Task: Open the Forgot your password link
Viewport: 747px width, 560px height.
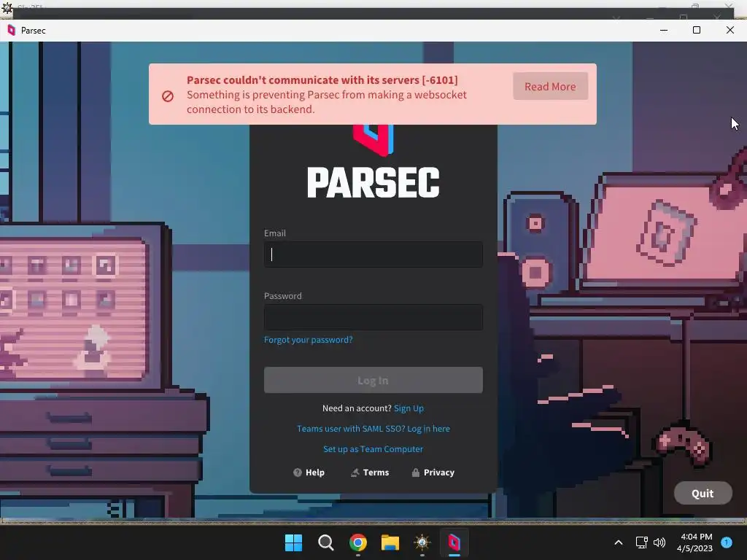Action: tap(309, 340)
